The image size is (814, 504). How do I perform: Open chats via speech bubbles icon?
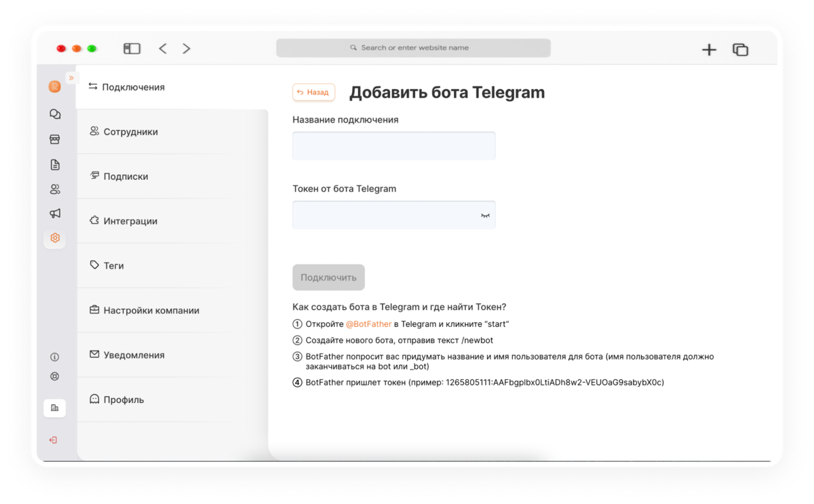tap(55, 114)
